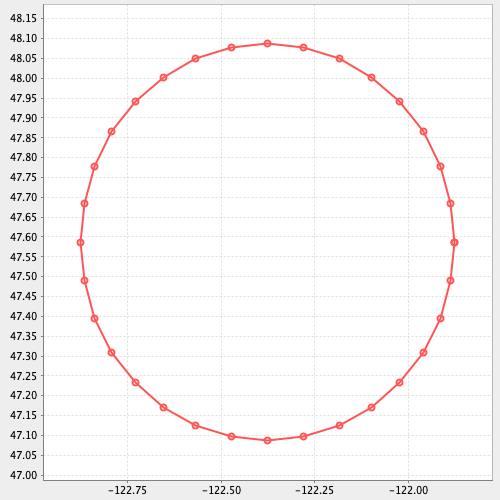Click the -122.50 x-axis tick label
This screenshot has height=500, width=500.
coord(221,490)
